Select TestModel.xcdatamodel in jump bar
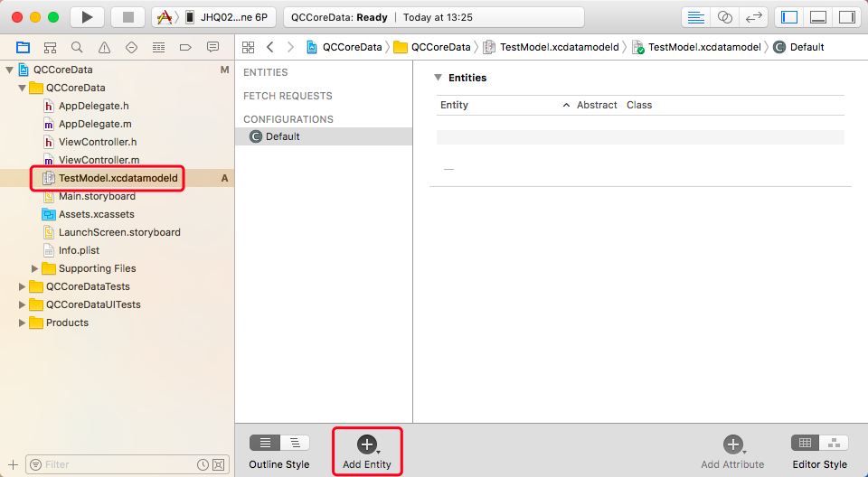 coord(696,47)
